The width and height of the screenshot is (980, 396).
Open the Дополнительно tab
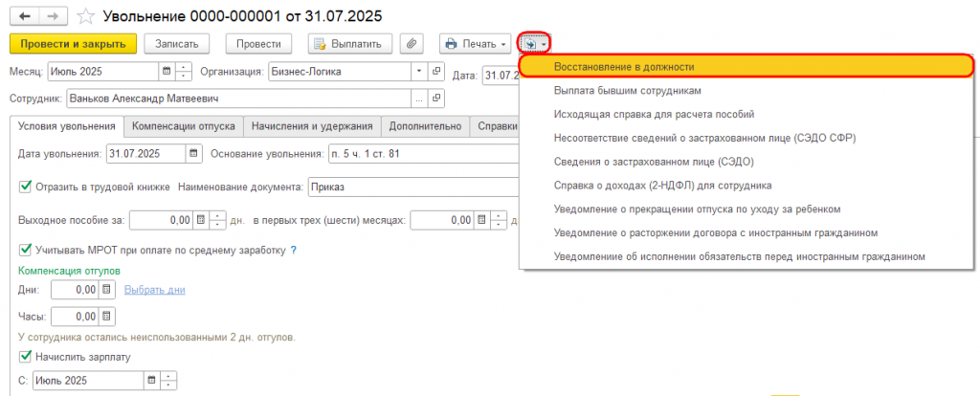pos(425,126)
